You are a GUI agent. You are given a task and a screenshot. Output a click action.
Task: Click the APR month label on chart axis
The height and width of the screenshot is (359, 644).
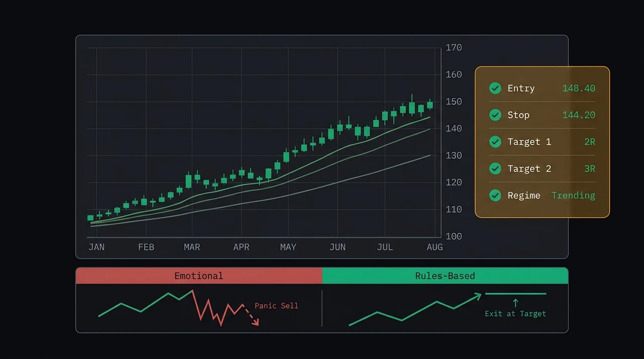point(242,247)
